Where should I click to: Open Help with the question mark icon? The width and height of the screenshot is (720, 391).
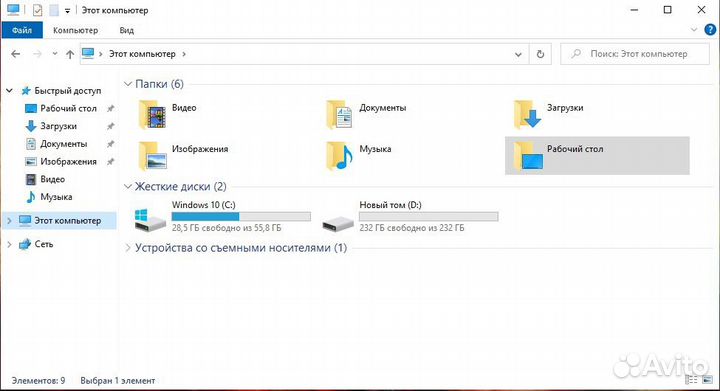[710, 30]
